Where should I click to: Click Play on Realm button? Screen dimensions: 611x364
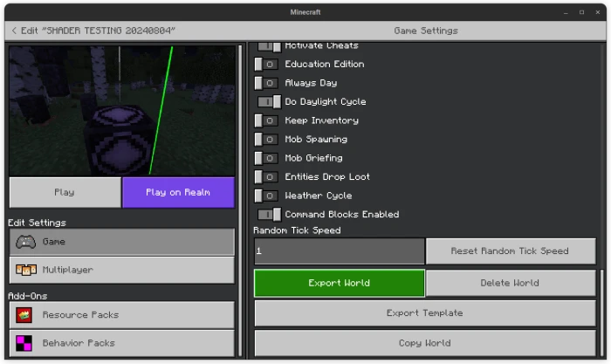point(178,193)
